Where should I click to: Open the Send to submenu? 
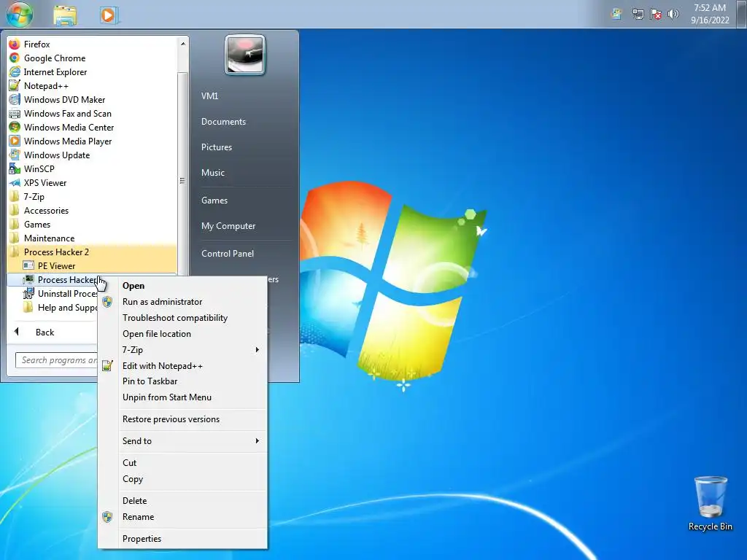click(190, 441)
